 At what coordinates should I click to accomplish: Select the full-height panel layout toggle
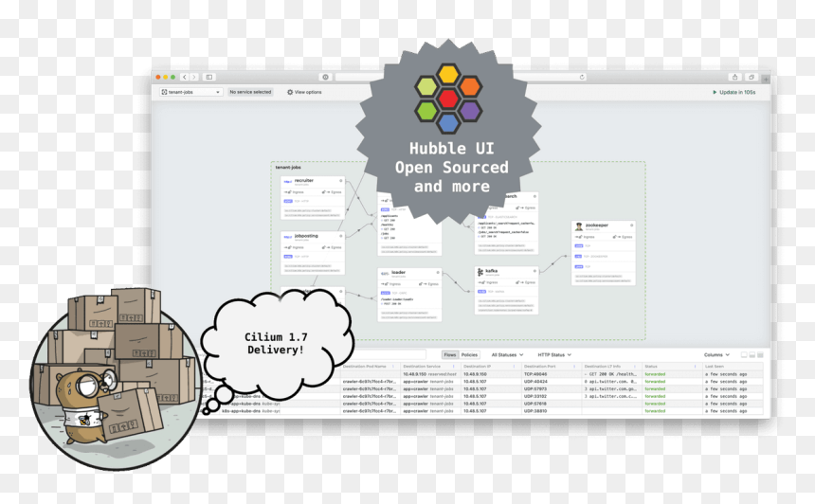[760, 355]
